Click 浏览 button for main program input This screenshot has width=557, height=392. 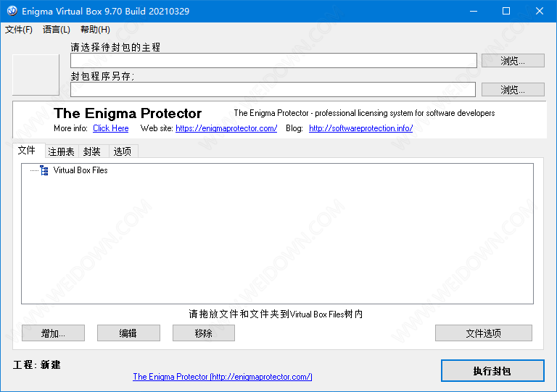click(x=513, y=61)
